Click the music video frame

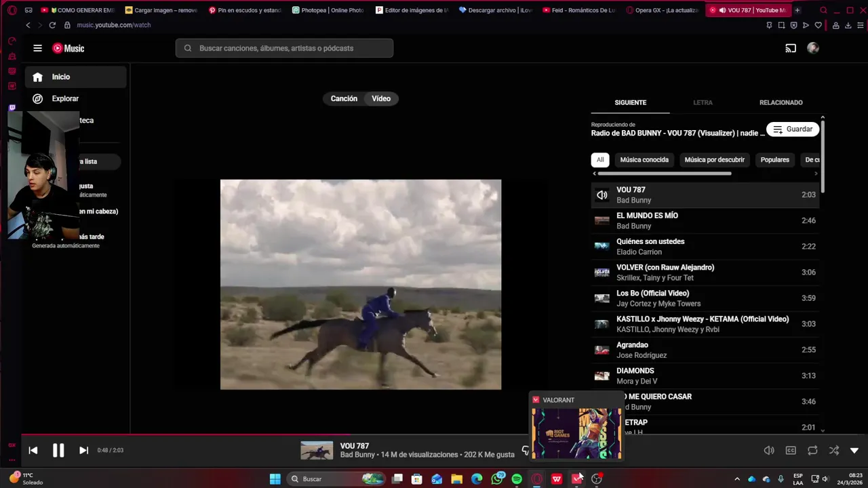tap(361, 285)
